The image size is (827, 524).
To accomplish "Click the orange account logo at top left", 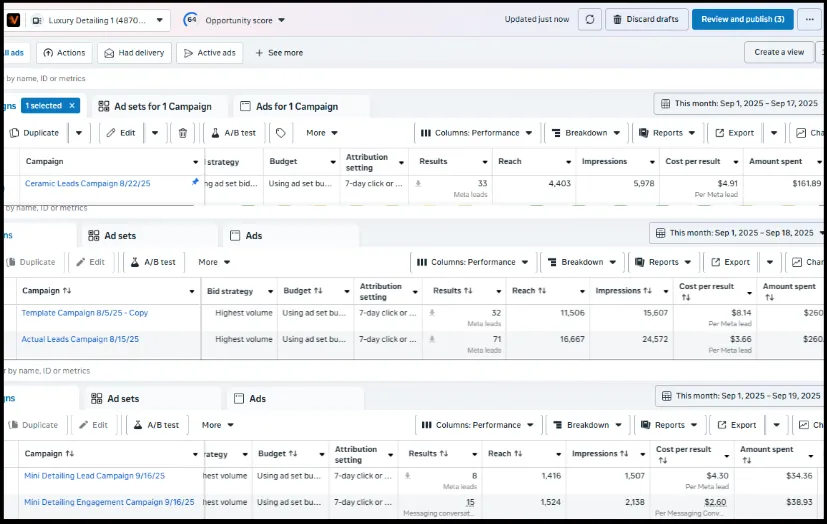I will (x=13, y=20).
